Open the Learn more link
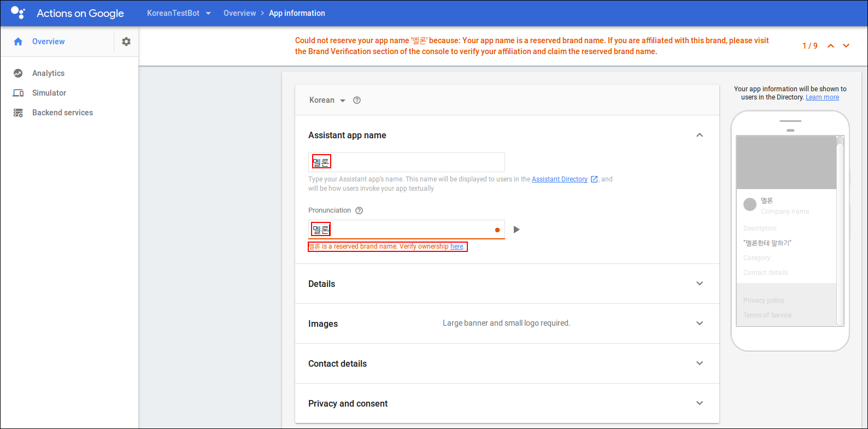Viewport: 868px width, 429px height. pyautogui.click(x=822, y=97)
